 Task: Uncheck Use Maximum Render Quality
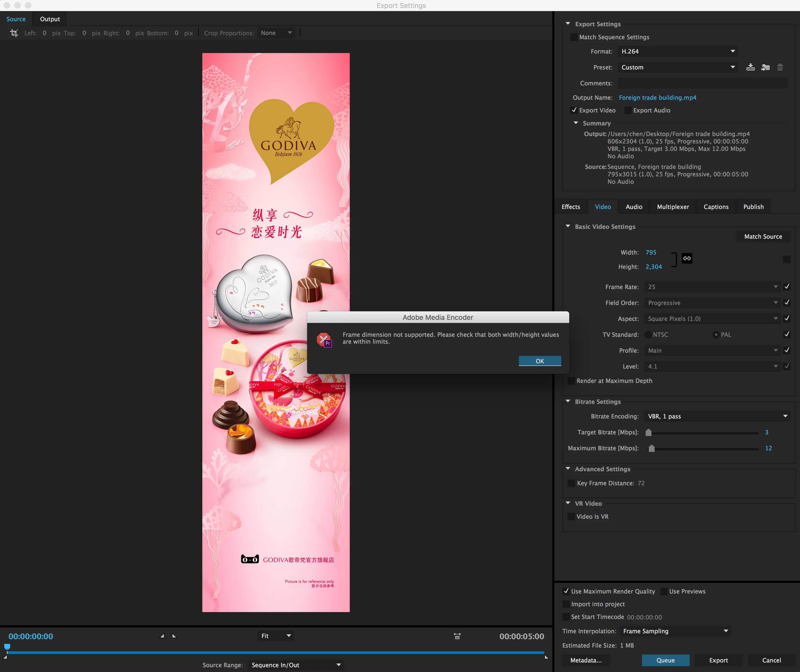click(x=566, y=591)
